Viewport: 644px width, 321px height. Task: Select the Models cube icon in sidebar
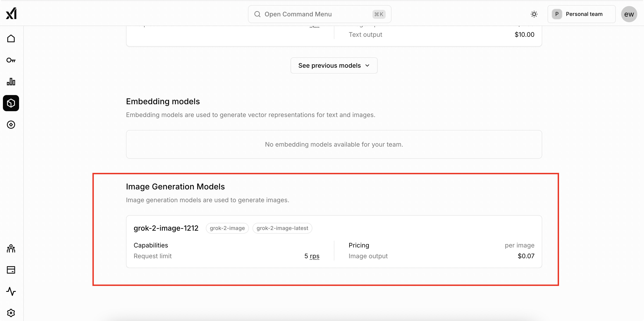11,103
